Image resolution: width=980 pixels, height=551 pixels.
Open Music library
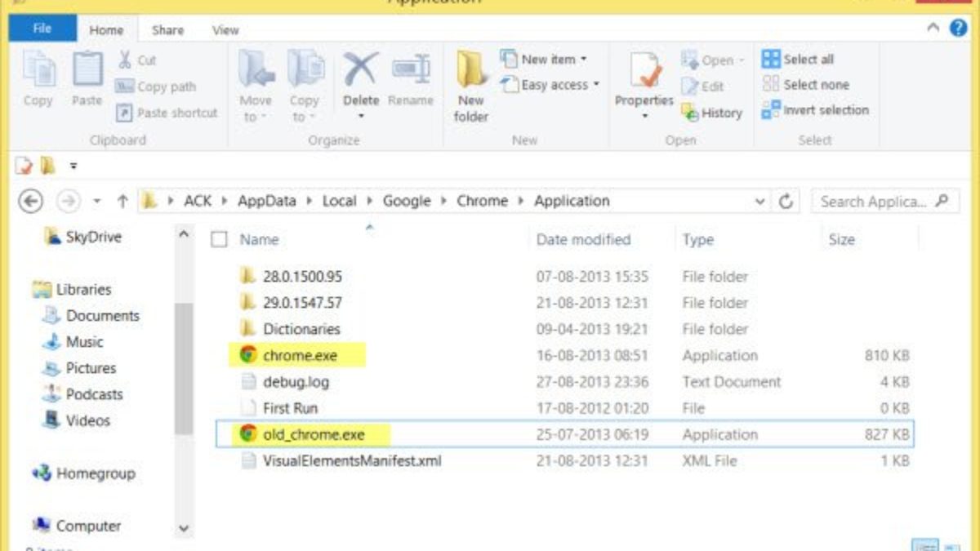click(x=73, y=341)
